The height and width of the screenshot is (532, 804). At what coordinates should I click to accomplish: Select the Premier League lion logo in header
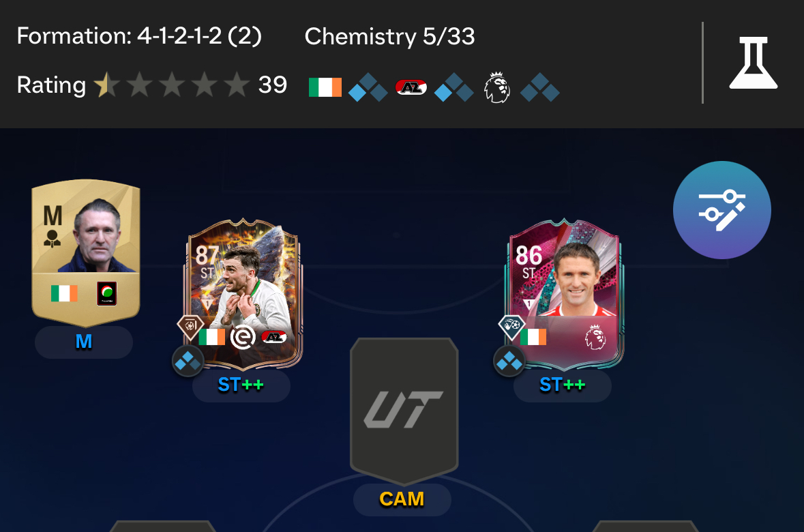[497, 87]
